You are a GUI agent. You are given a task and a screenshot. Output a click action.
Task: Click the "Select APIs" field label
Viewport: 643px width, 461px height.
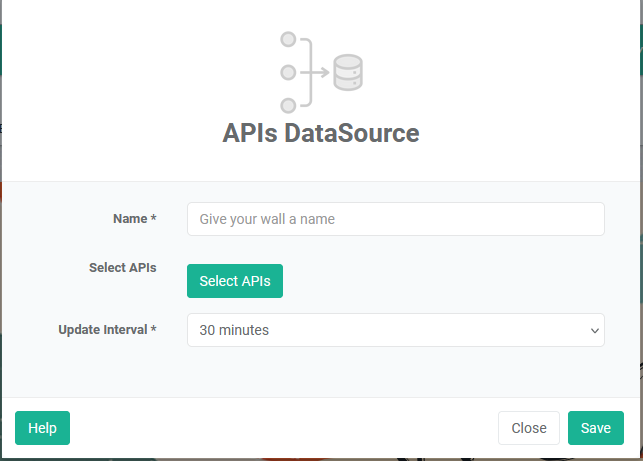pyautogui.click(x=122, y=268)
